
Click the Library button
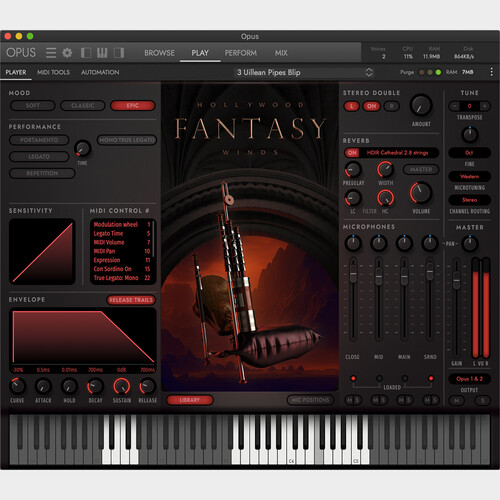(x=190, y=400)
